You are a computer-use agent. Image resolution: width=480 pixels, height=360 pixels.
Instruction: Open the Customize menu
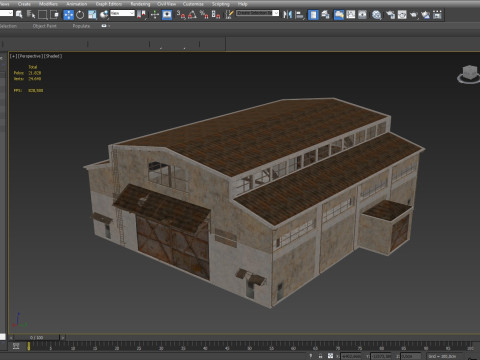point(193,4)
